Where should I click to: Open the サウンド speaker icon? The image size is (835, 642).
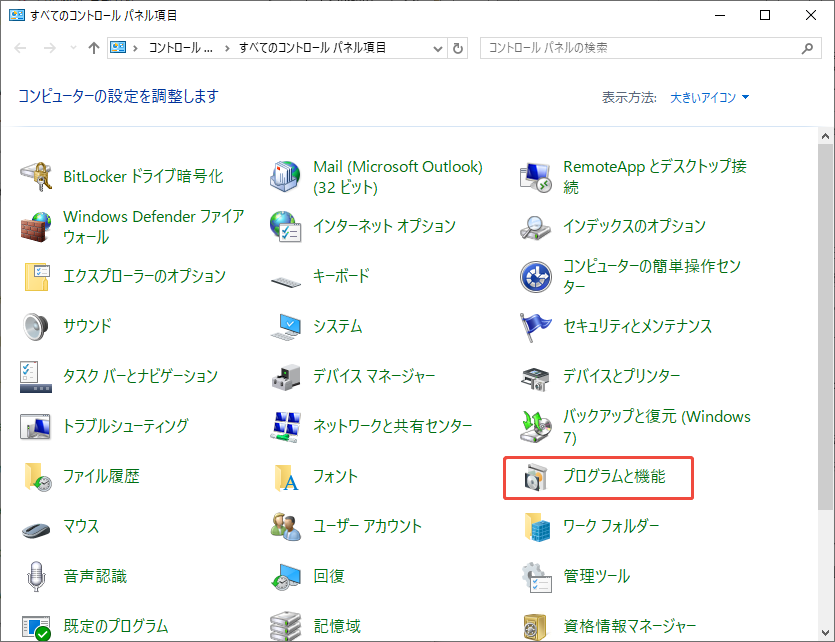coord(37,326)
